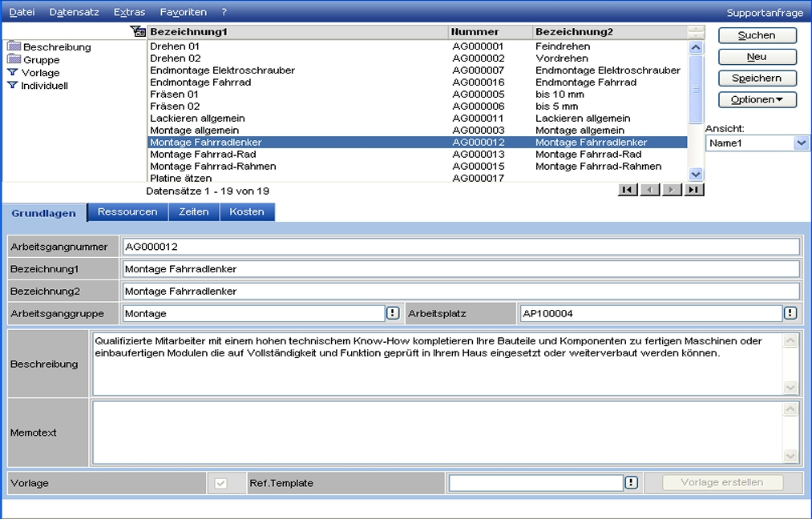Click list scrollbar down arrow
The image size is (812, 519).
tap(696, 174)
